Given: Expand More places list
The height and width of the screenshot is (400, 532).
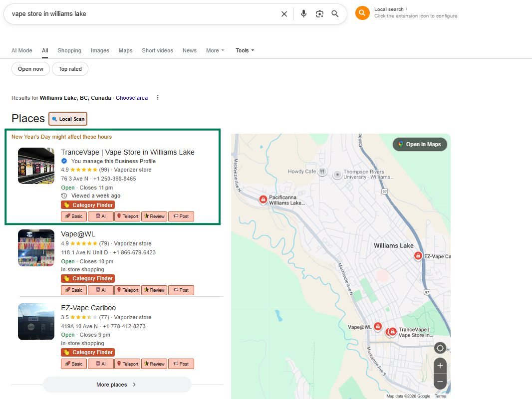Looking at the screenshot, I should pos(117,385).
